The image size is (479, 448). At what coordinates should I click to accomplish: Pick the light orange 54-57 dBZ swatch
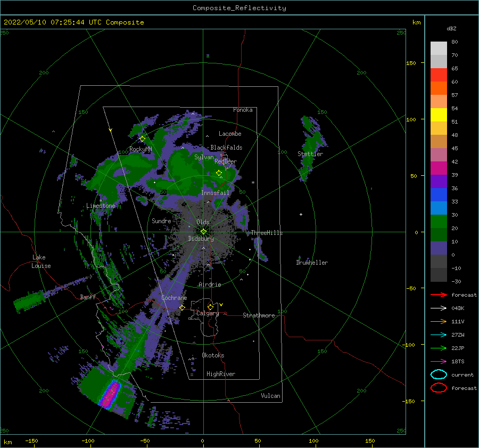pyautogui.click(x=439, y=101)
